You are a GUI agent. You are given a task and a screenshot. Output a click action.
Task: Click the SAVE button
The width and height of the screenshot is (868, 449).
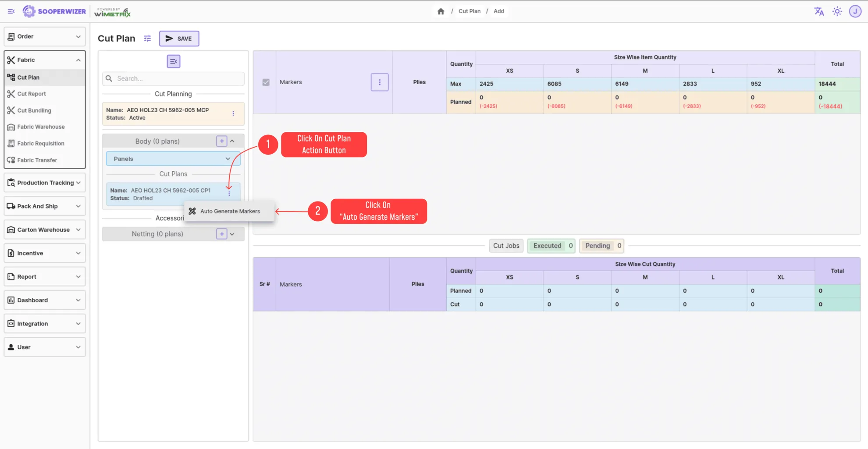[179, 39]
